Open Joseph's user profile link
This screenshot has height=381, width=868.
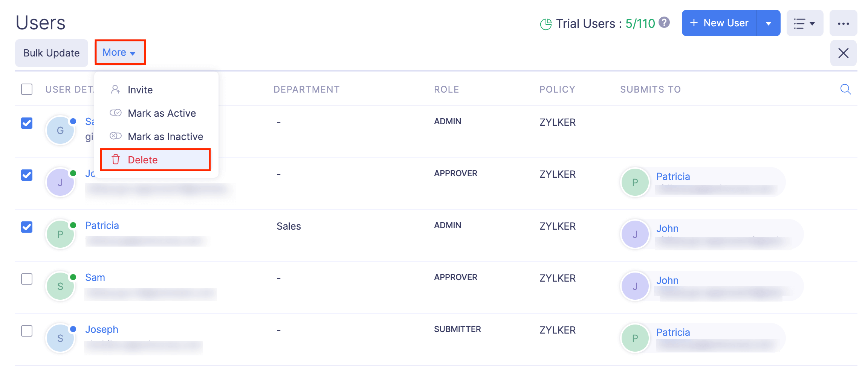click(x=102, y=329)
